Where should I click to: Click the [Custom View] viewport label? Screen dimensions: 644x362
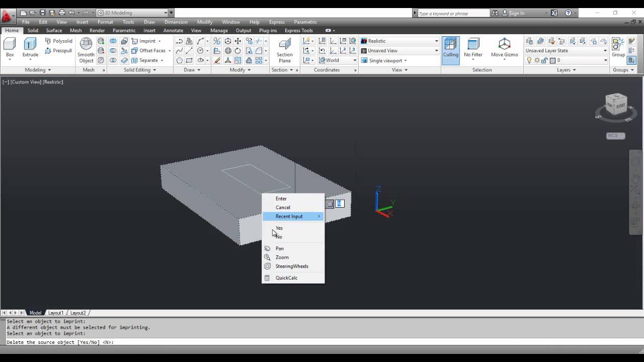point(26,81)
